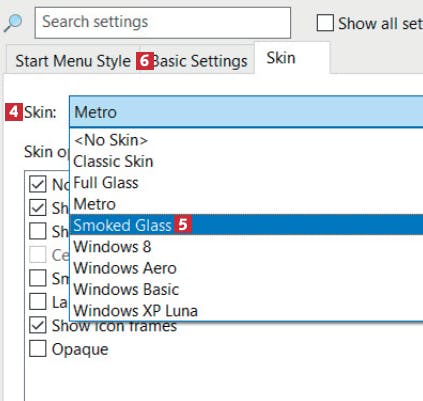Enable the Opaque checkbox
The width and height of the screenshot is (423, 401).
click(x=38, y=349)
